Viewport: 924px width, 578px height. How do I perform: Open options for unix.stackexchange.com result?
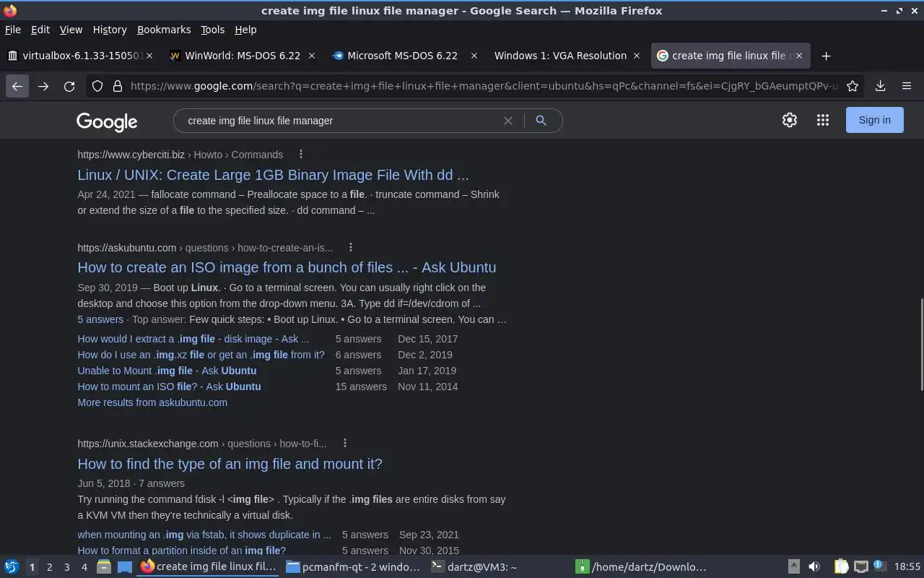pos(344,443)
